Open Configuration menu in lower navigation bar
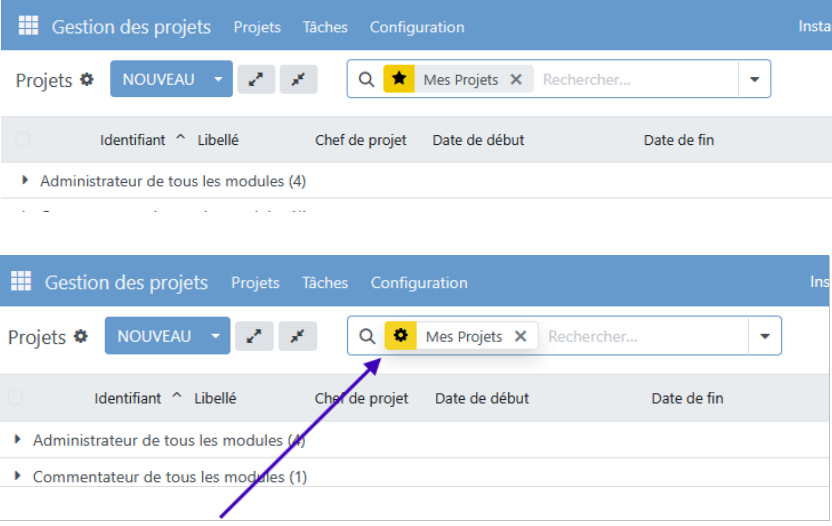Viewport: 832px width, 526px height. pyautogui.click(x=419, y=283)
